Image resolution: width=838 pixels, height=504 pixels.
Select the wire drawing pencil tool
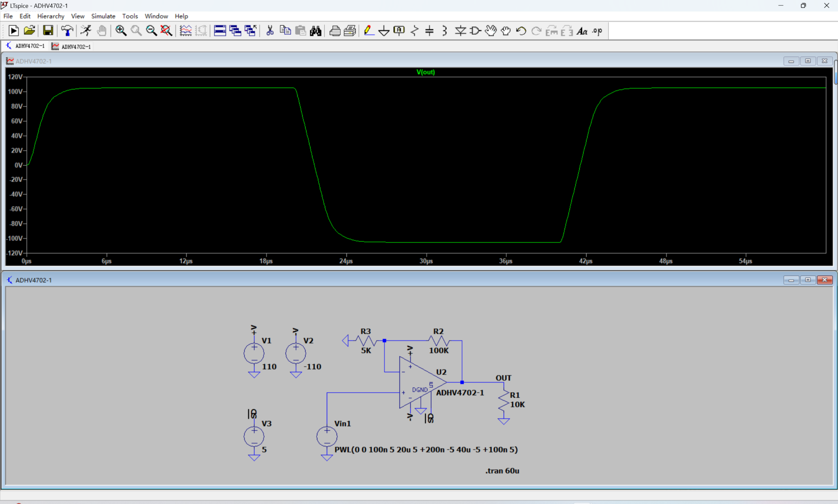368,31
